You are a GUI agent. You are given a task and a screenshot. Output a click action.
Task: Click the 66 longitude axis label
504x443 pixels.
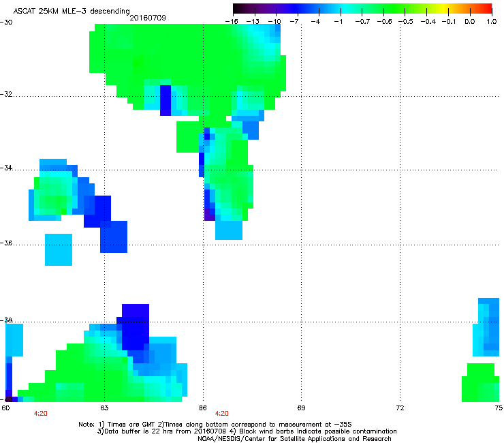pyautogui.click(x=203, y=408)
